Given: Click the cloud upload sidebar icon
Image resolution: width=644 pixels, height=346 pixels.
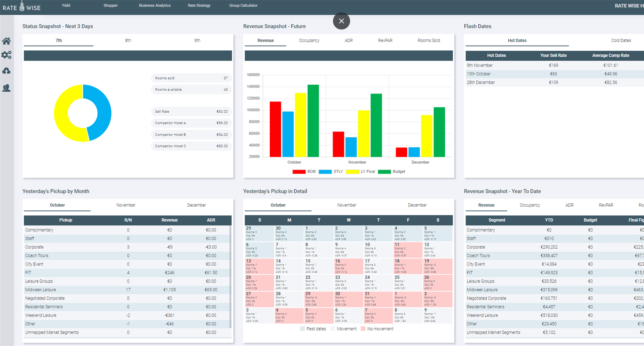Looking at the screenshot, I should (6, 71).
